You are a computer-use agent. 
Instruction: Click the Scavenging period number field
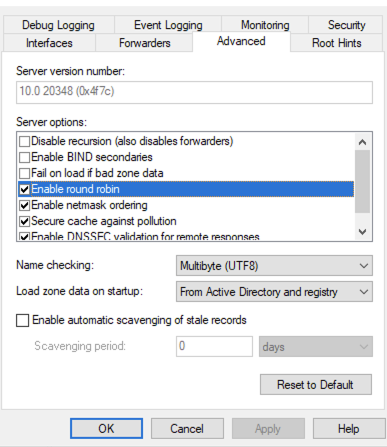click(214, 346)
